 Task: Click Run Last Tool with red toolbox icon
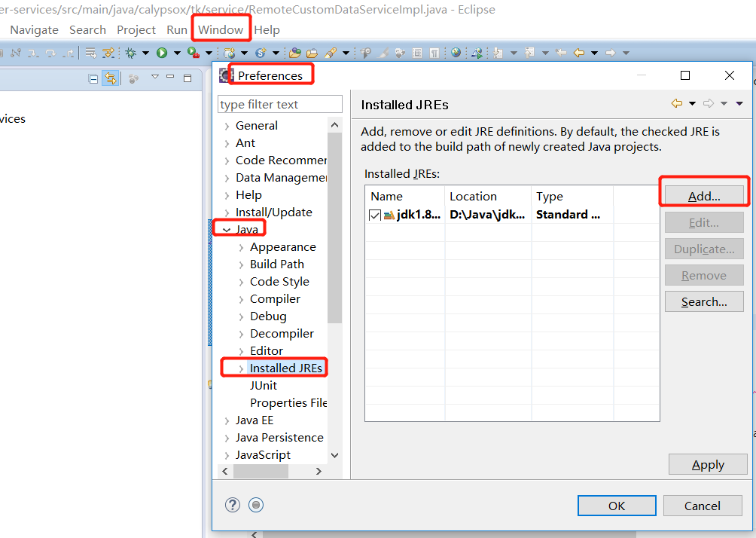click(x=194, y=53)
